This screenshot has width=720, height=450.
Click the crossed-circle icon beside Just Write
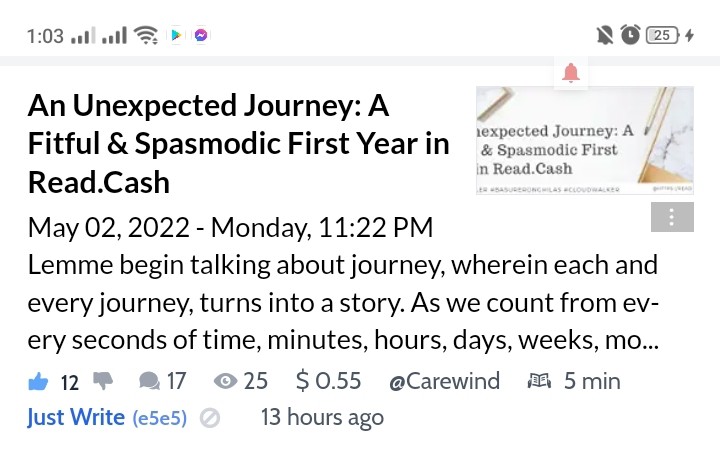[210, 418]
